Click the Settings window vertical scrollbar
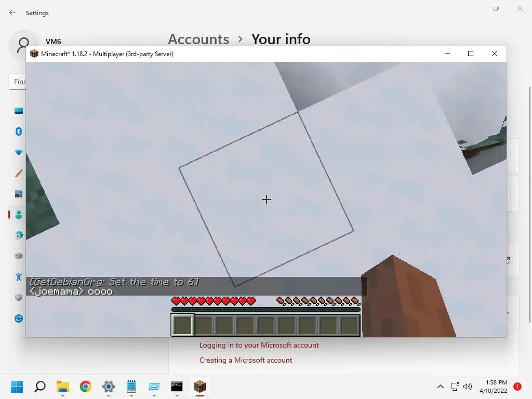Viewport: 532px width, 399px height. [x=529, y=205]
